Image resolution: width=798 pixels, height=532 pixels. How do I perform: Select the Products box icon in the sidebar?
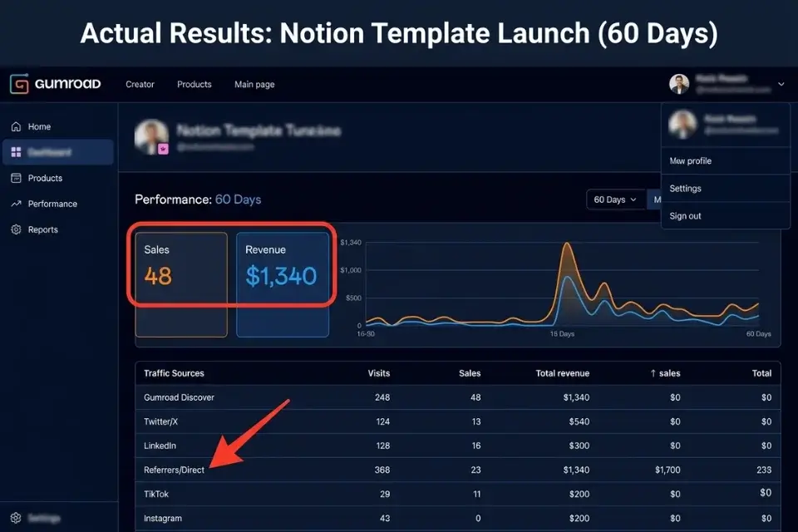pyautogui.click(x=17, y=178)
